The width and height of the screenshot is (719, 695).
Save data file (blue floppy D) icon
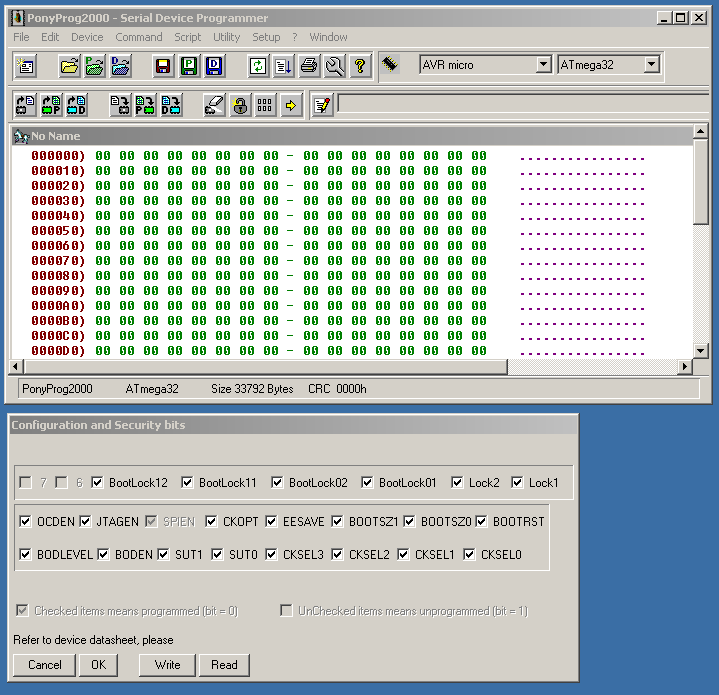point(214,66)
